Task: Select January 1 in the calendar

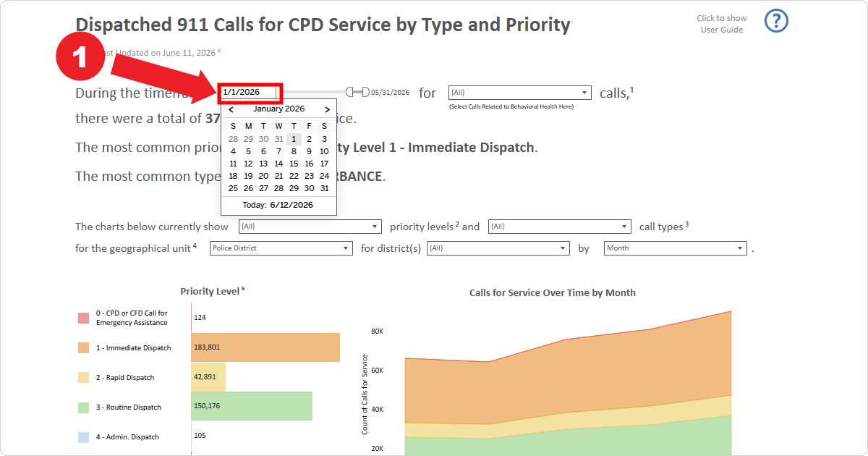Action: click(x=294, y=139)
